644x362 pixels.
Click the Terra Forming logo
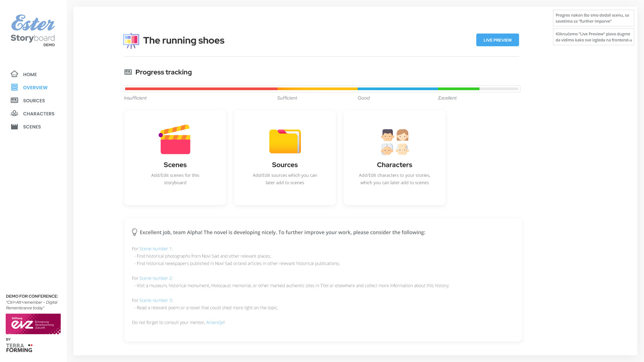click(19, 348)
